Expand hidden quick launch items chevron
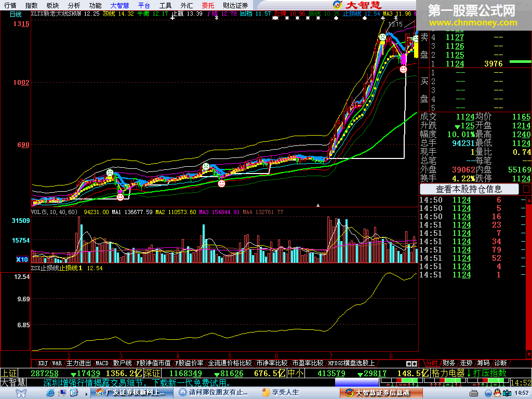532x399 pixels. tap(86, 394)
